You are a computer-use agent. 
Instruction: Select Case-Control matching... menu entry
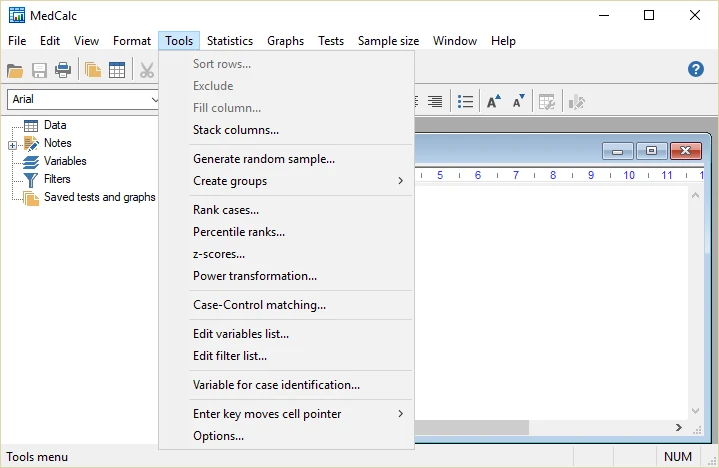coord(259,305)
